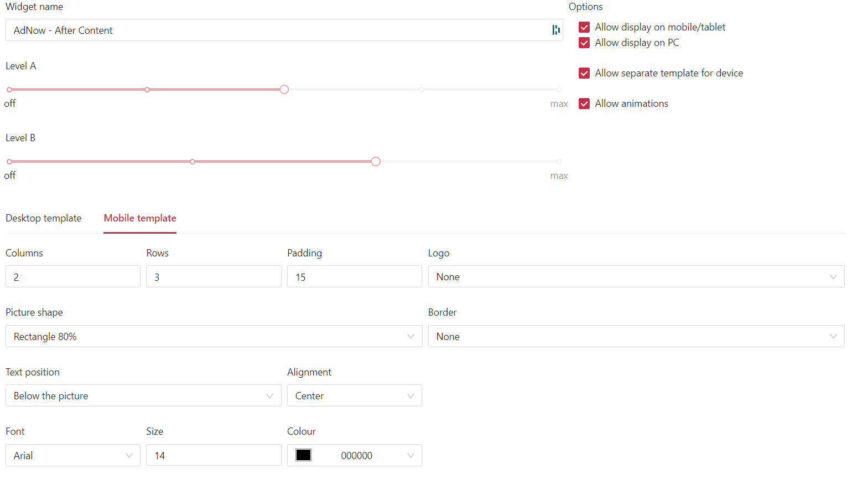
Task: Open the Logo dropdown
Action: pyautogui.click(x=636, y=276)
